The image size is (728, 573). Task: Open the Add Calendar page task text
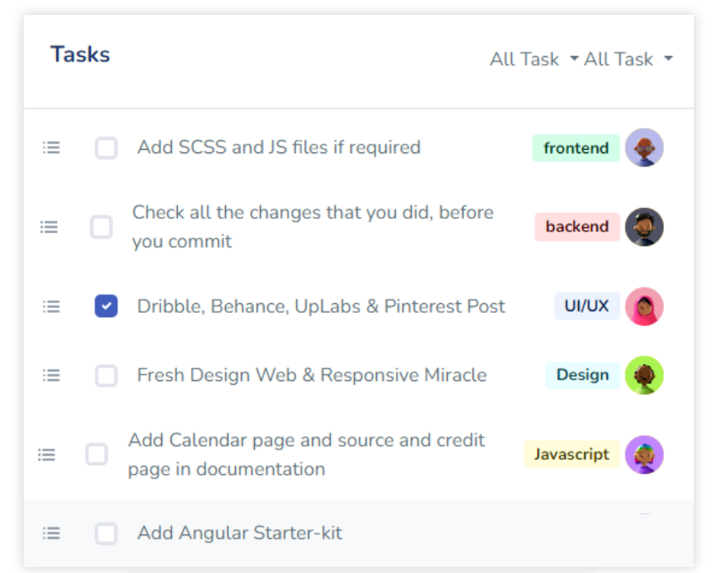[x=306, y=454]
